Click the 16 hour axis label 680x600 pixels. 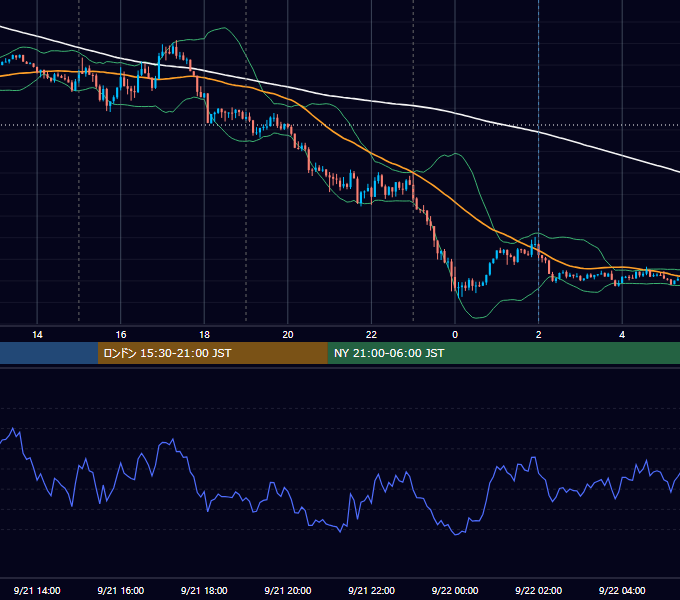tap(121, 335)
